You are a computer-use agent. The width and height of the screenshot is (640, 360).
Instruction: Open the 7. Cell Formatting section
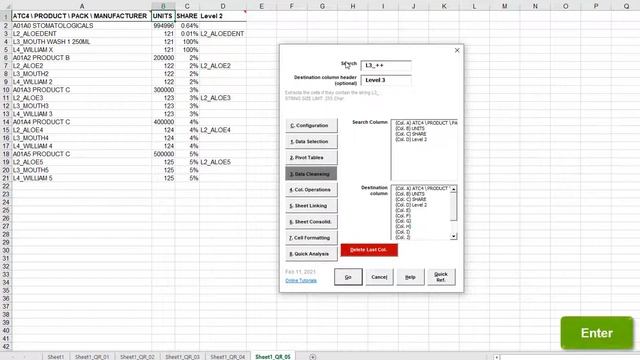(311, 238)
